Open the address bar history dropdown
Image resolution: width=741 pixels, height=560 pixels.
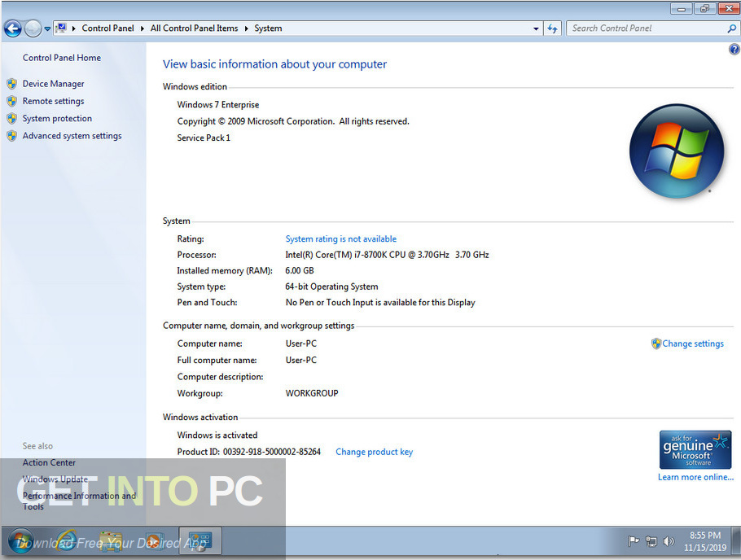[x=536, y=28]
